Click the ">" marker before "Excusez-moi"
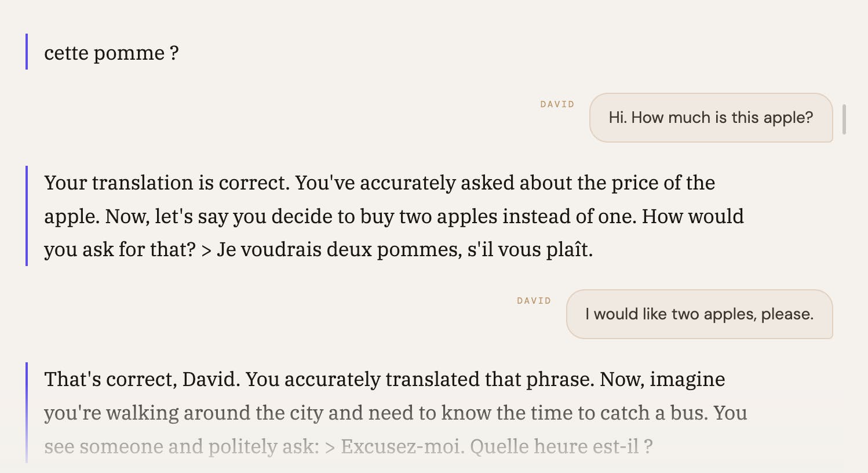 (x=330, y=447)
